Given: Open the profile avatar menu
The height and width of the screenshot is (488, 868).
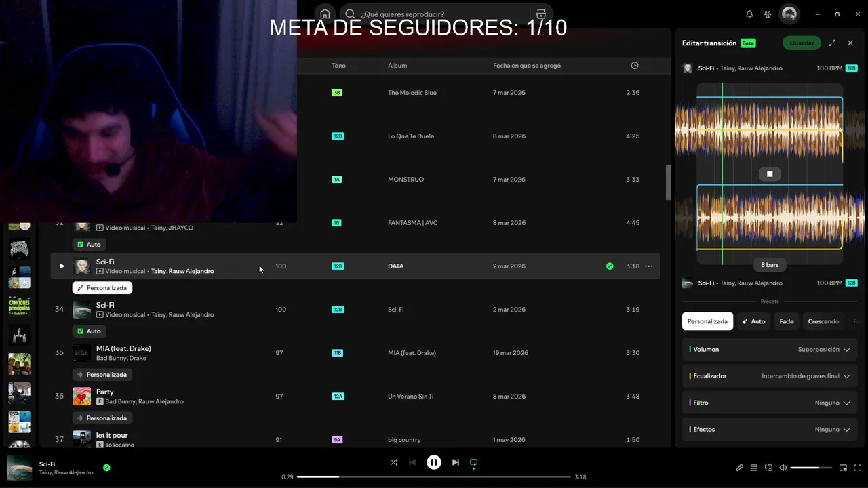Looking at the screenshot, I should click(789, 14).
